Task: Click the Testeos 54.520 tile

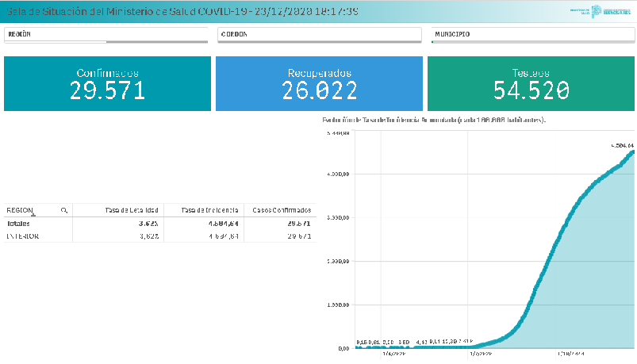Action: click(531, 83)
